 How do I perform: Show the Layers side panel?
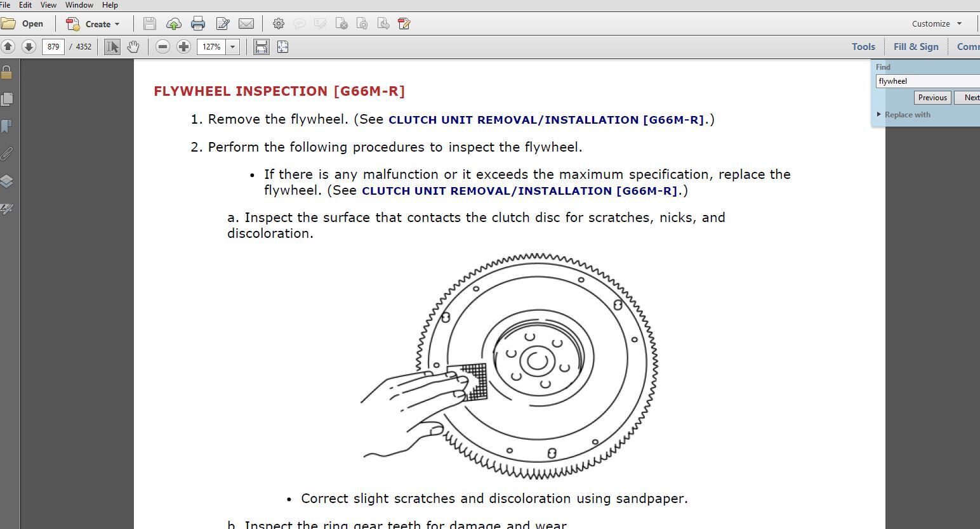(x=7, y=181)
